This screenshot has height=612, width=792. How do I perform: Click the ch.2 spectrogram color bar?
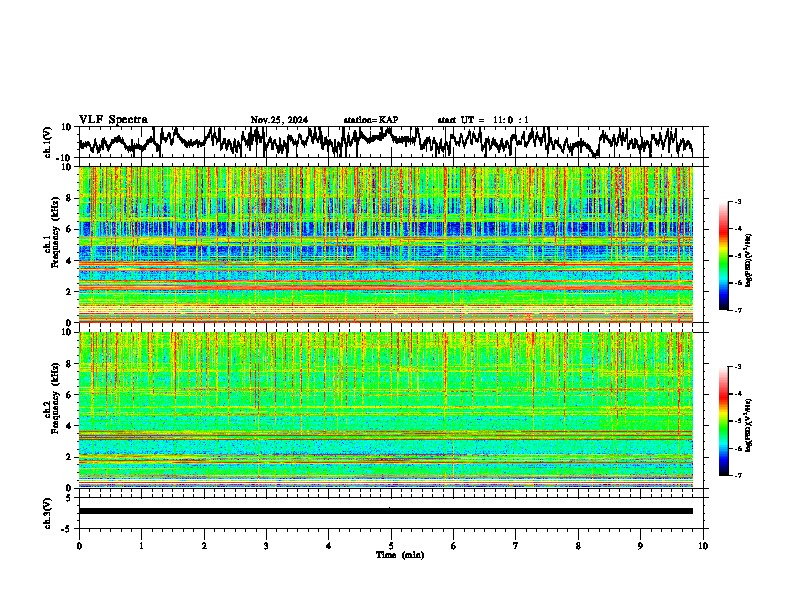pyautogui.click(x=724, y=421)
